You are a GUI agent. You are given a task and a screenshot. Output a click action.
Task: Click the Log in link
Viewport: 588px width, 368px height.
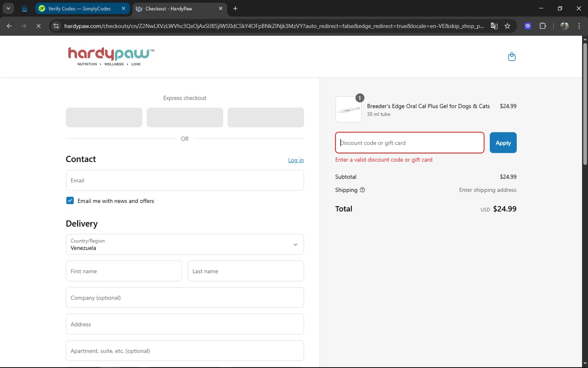click(296, 160)
